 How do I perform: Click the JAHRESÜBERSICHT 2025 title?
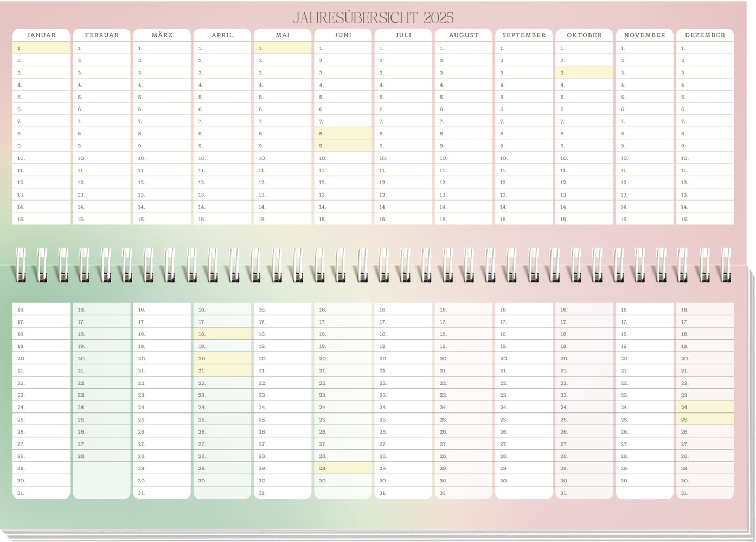[x=373, y=18]
